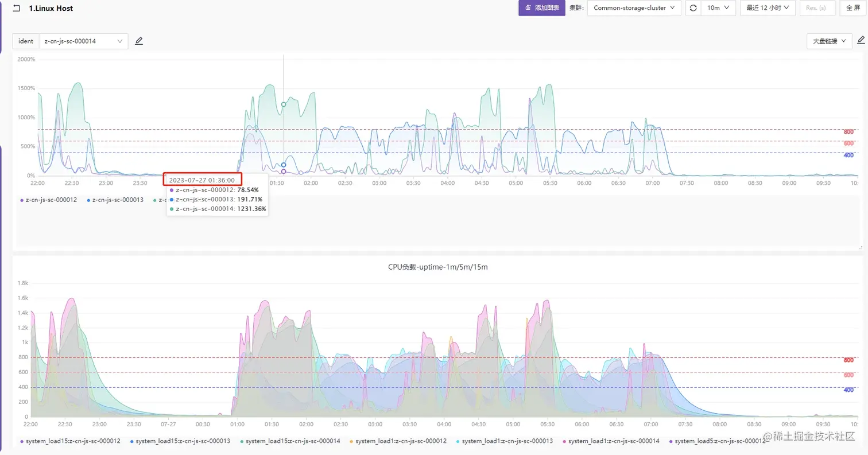Screen dimensions: 868x455
Task: Click the chart icon on 添加图表 button
Action: (528, 8)
